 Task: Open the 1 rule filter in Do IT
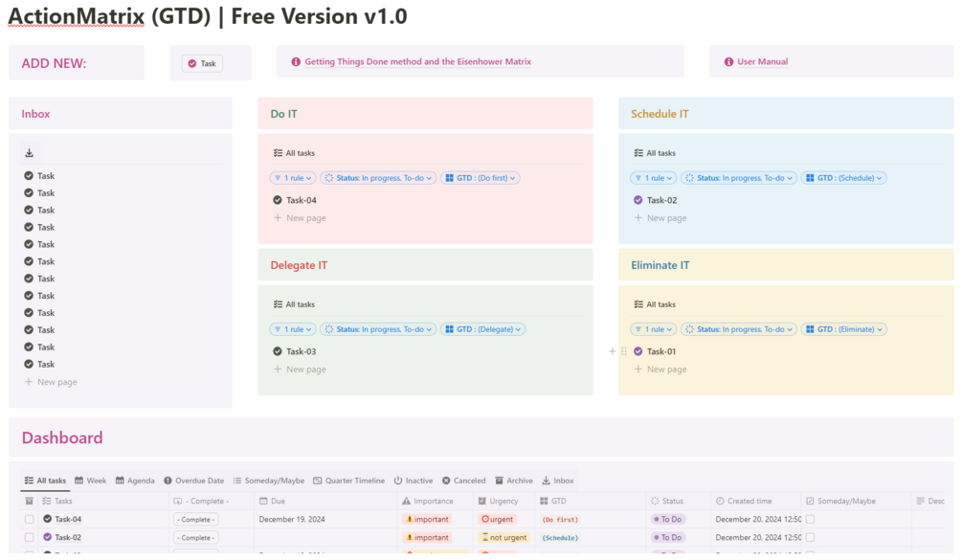point(293,178)
